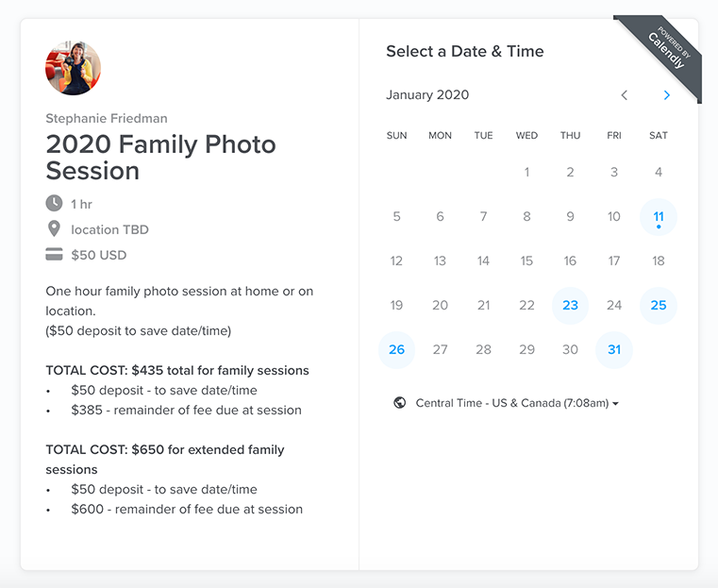Click the Select a Date & Time heading
The width and height of the screenshot is (718, 588).
[x=464, y=52]
